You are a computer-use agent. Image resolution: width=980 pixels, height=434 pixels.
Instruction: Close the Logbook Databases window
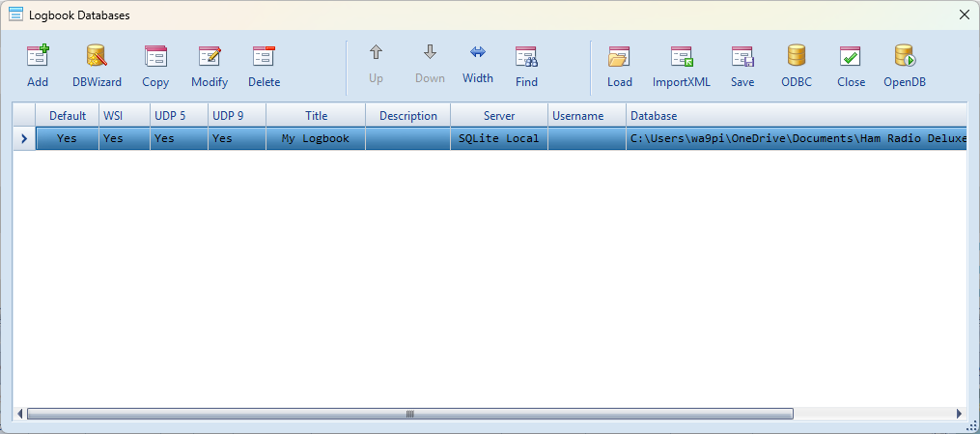click(965, 15)
